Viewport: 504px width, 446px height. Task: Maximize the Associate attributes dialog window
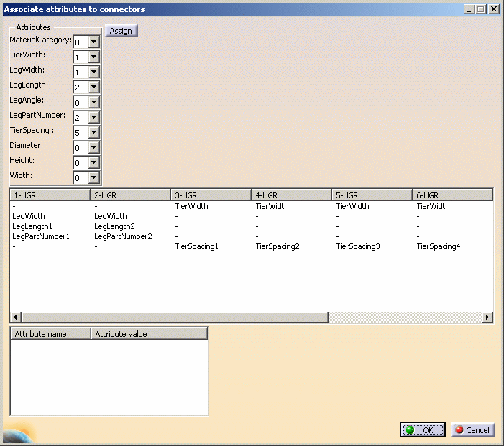pos(481,9)
